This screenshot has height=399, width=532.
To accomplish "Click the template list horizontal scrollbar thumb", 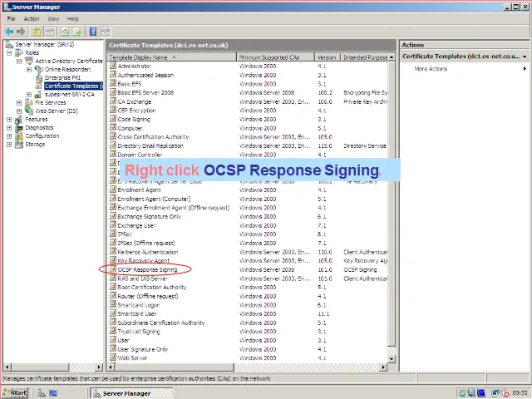I will click(x=175, y=367).
